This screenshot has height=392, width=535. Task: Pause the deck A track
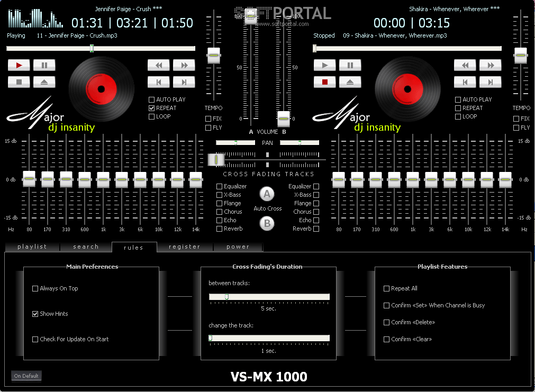pyautogui.click(x=44, y=65)
